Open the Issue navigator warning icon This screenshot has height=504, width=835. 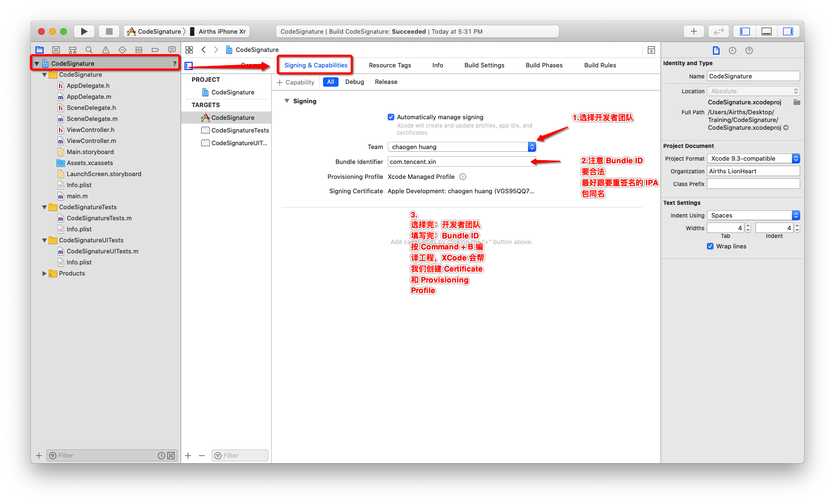click(105, 50)
